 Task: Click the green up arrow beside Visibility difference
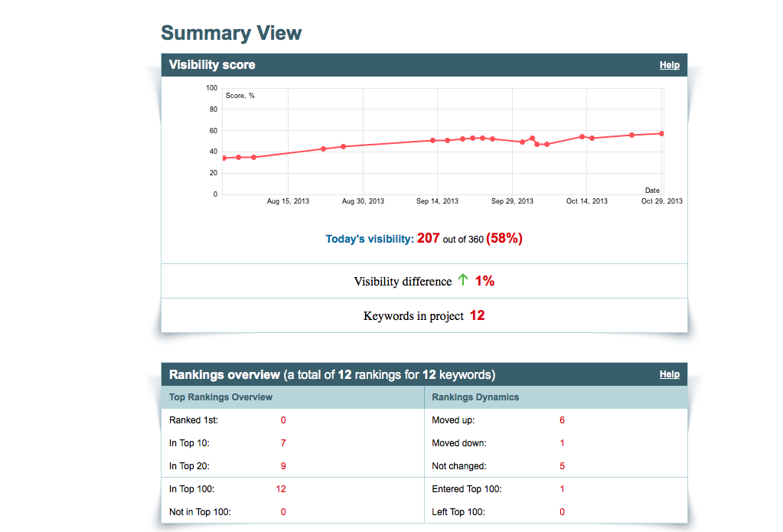[x=463, y=279]
